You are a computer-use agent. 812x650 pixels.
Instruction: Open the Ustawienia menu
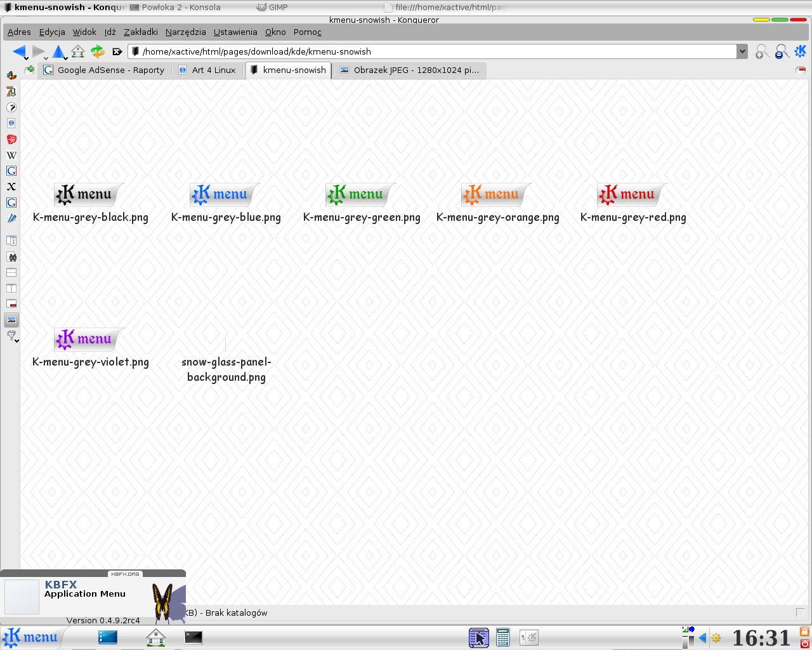tap(235, 32)
